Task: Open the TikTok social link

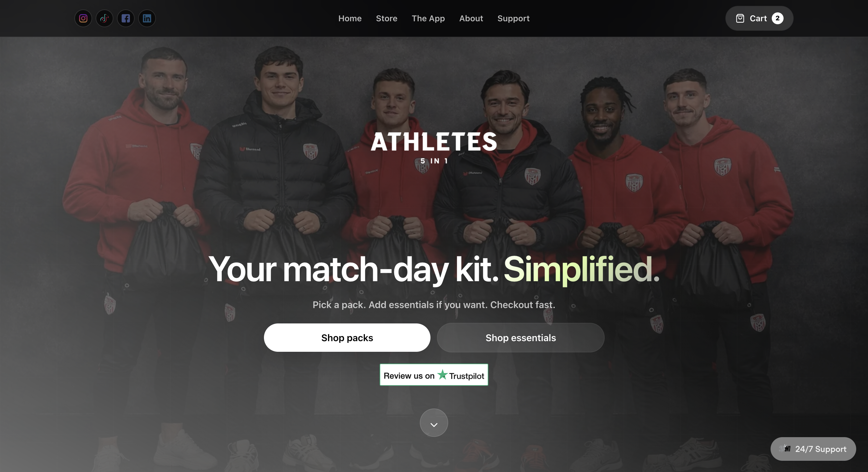Action: (x=105, y=18)
